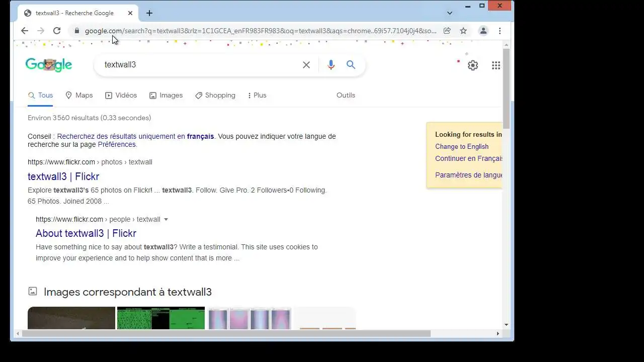Click the vertical scrollbar thumb

click(x=506, y=88)
